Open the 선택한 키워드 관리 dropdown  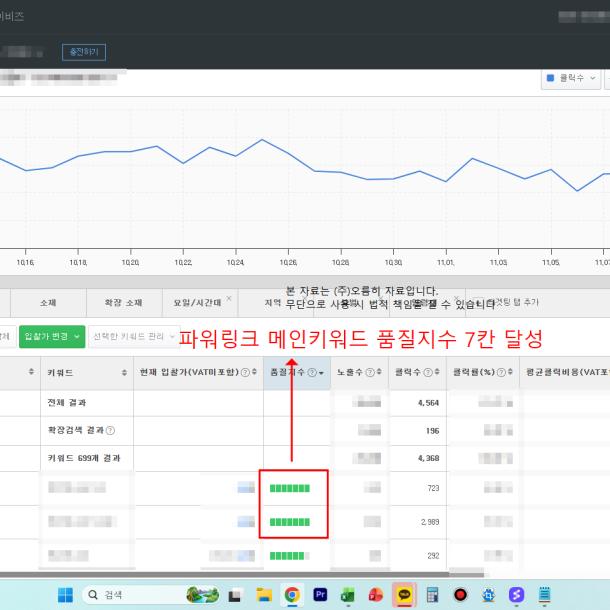(x=134, y=337)
